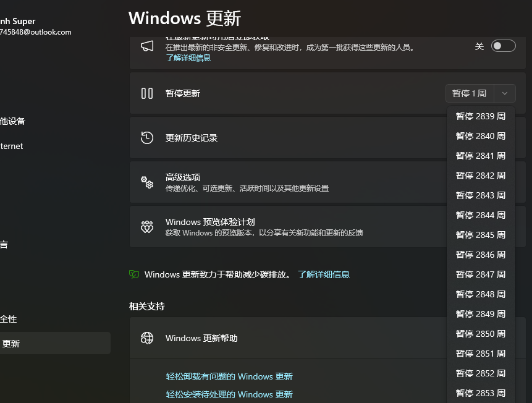Click the Windows Insider hearts icon
532x403 pixels.
(147, 227)
